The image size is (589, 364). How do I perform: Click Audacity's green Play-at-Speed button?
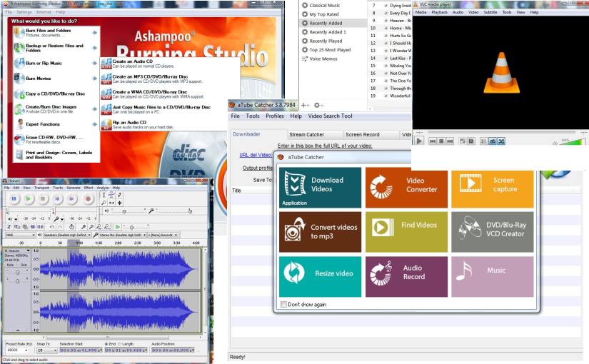pos(118,227)
